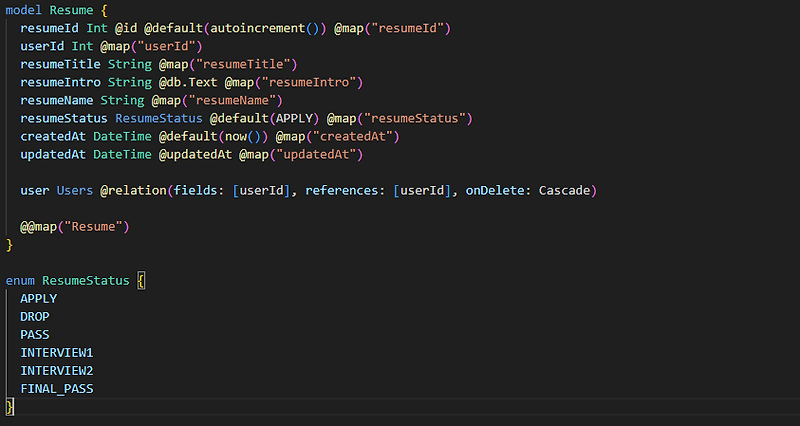Click 'autoincrement' in the resumeId line

(x=257, y=28)
